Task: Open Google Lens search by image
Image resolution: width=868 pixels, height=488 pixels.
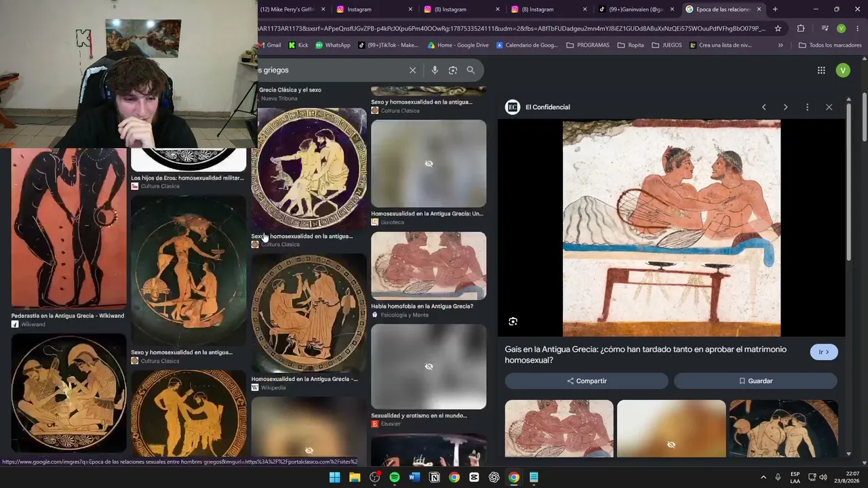Action: pos(453,70)
